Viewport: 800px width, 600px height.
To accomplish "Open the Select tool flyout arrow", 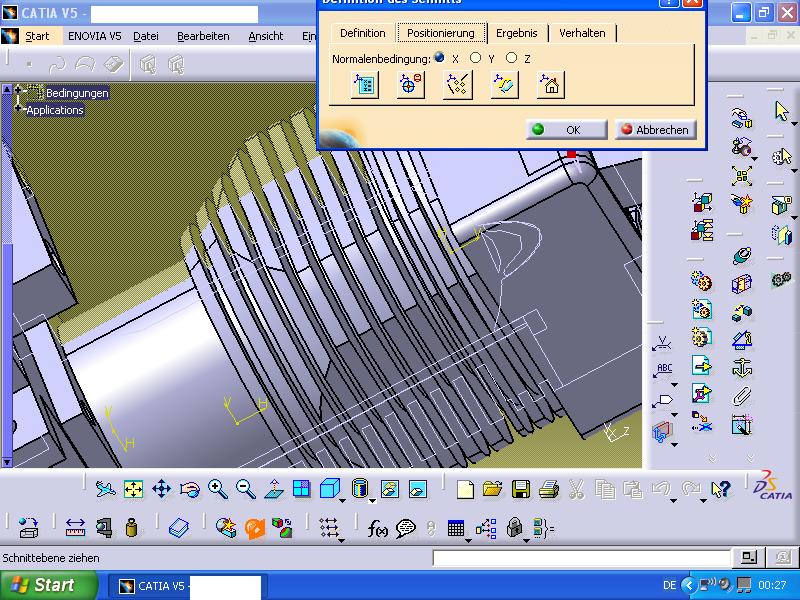I will pos(794,123).
